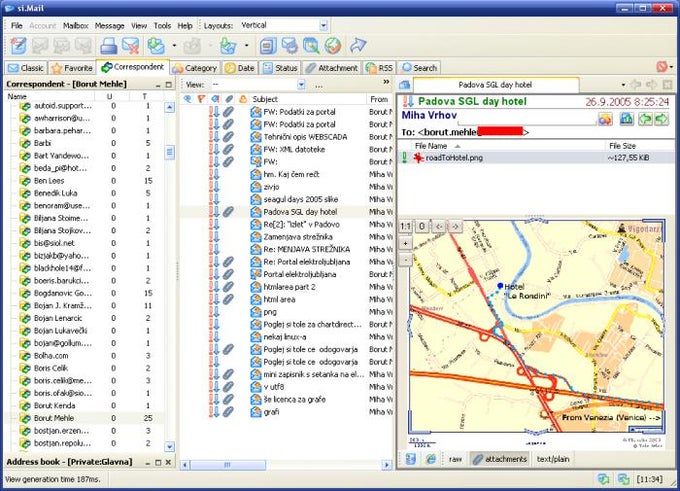This screenshot has width=680, height=491.
Task: Click the print icon in toolbar
Action: (x=107, y=45)
